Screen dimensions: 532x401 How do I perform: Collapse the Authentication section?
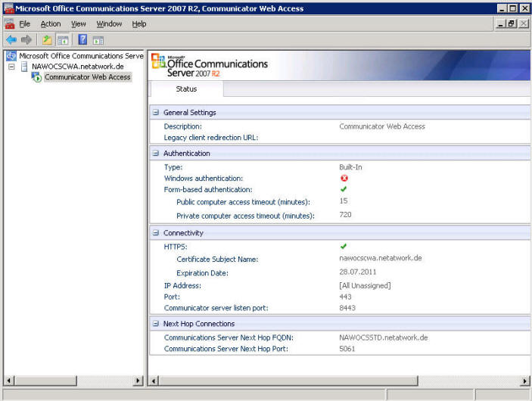coord(156,154)
